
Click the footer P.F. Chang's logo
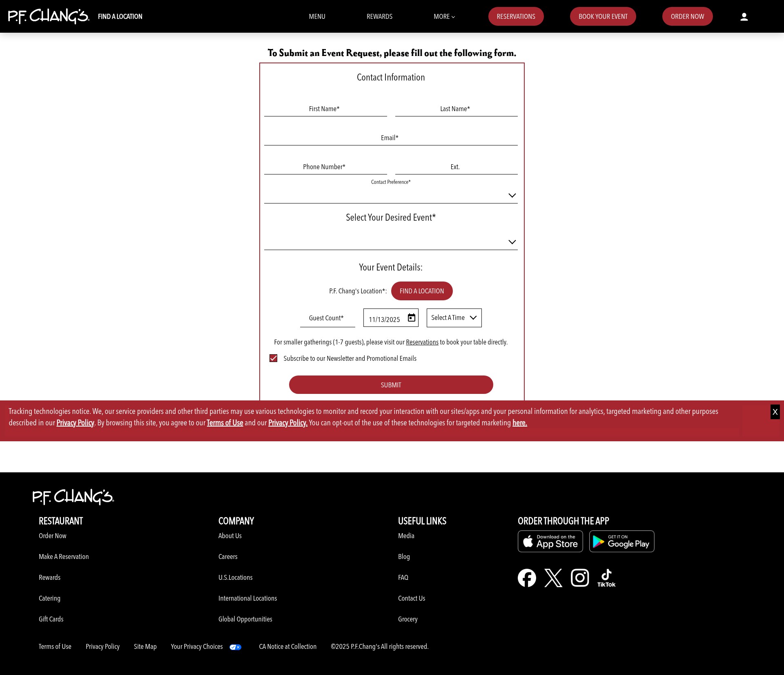(x=73, y=497)
